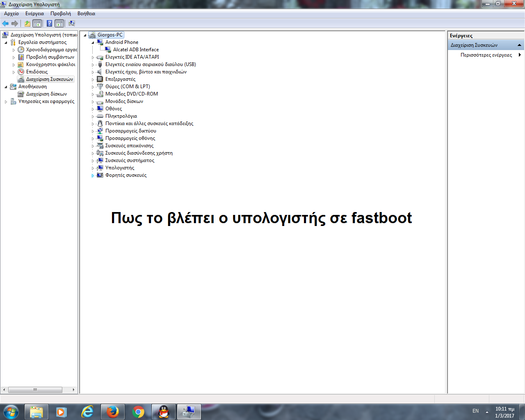This screenshot has height=420, width=525.
Task: Open the Ενέργεια menu
Action: point(34,14)
